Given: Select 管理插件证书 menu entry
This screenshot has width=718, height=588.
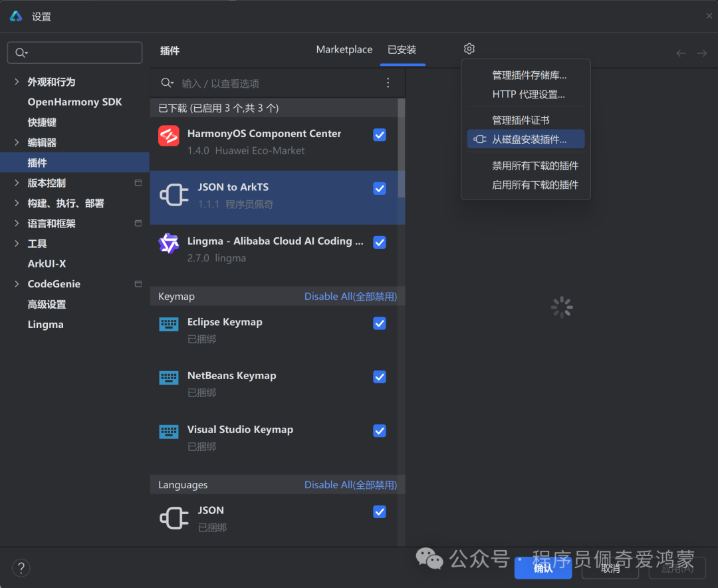Looking at the screenshot, I should click(x=526, y=120).
